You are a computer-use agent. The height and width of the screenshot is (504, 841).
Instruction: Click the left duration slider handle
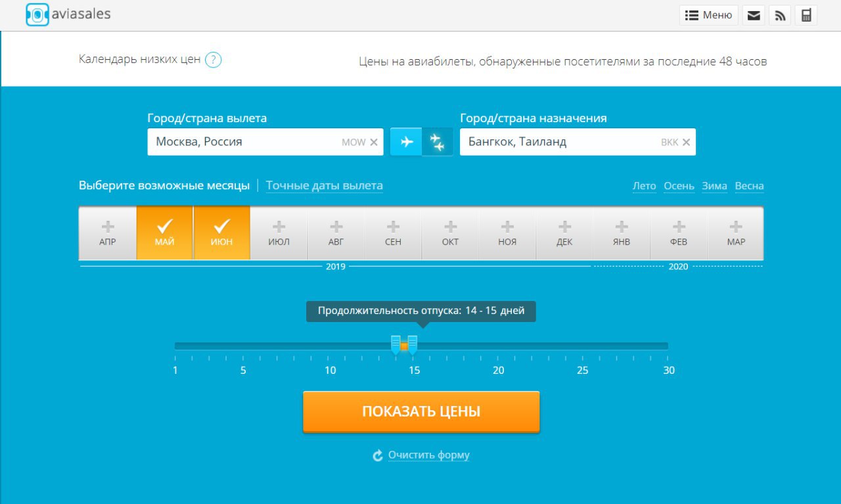tap(396, 344)
